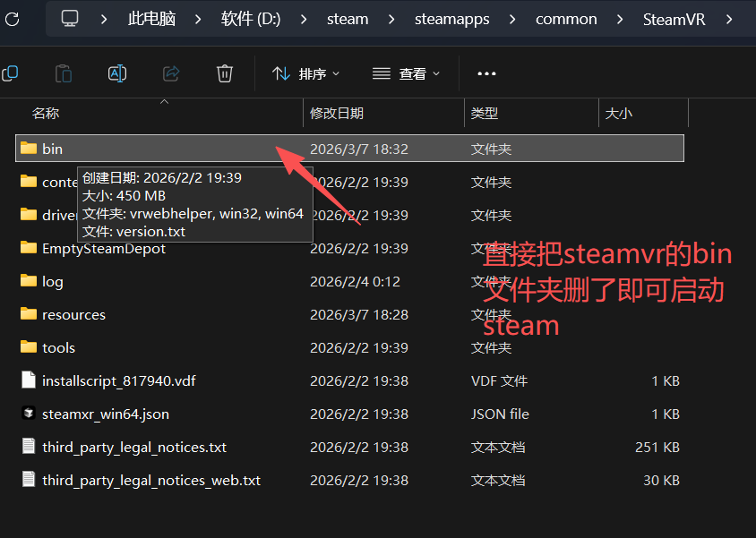Click the refresh icon in address bar
756x538 pixels.
tap(12, 20)
